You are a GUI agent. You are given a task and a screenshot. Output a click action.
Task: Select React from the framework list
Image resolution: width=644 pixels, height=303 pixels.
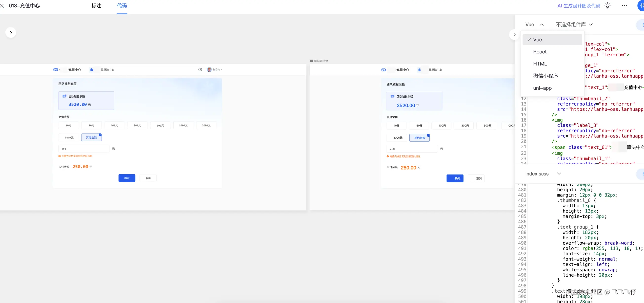[x=540, y=52]
